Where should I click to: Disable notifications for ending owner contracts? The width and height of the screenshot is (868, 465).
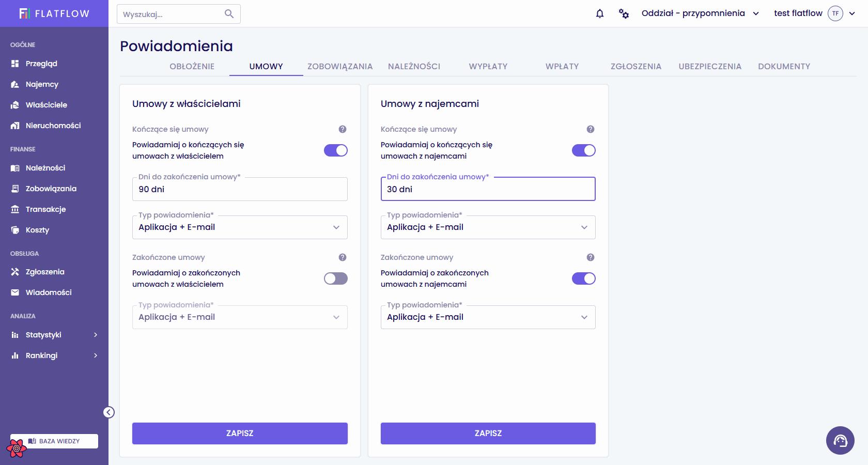[336, 150]
